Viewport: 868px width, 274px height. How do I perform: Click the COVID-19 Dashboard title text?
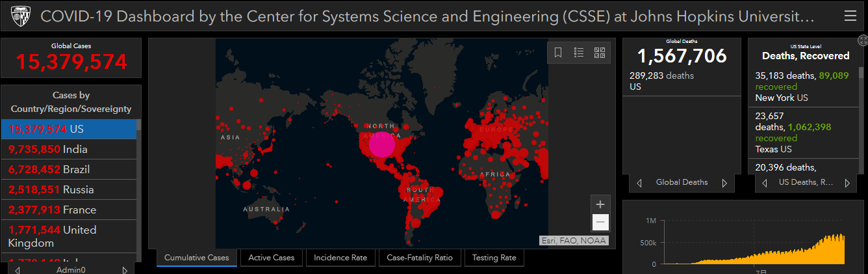coord(427,16)
